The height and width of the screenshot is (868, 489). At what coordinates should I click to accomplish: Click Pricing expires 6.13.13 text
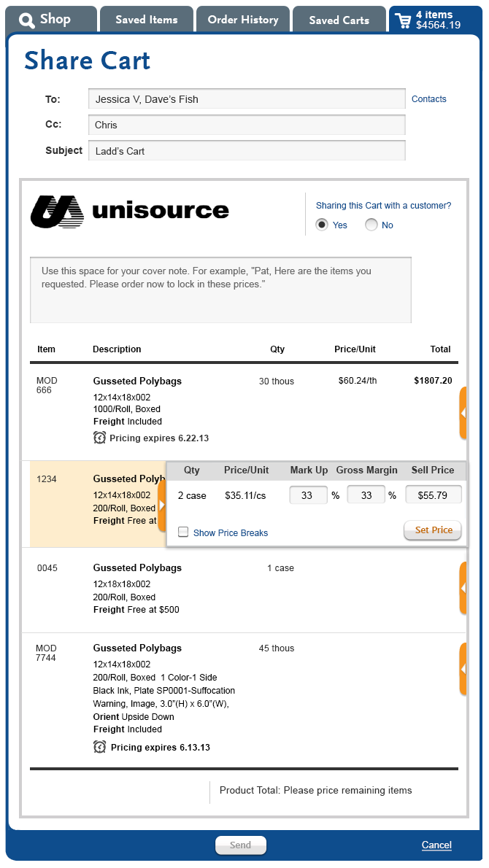coord(161,748)
